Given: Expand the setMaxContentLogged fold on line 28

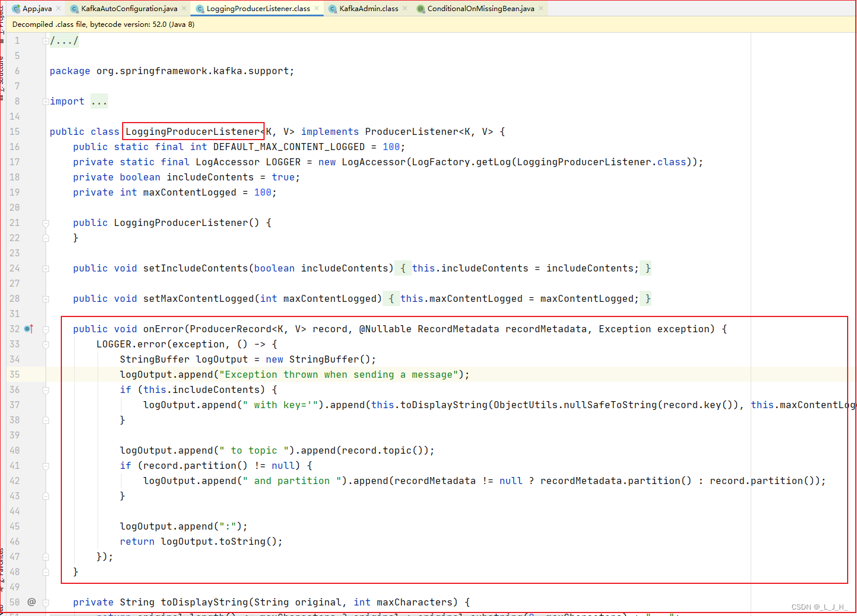Looking at the screenshot, I should point(46,299).
